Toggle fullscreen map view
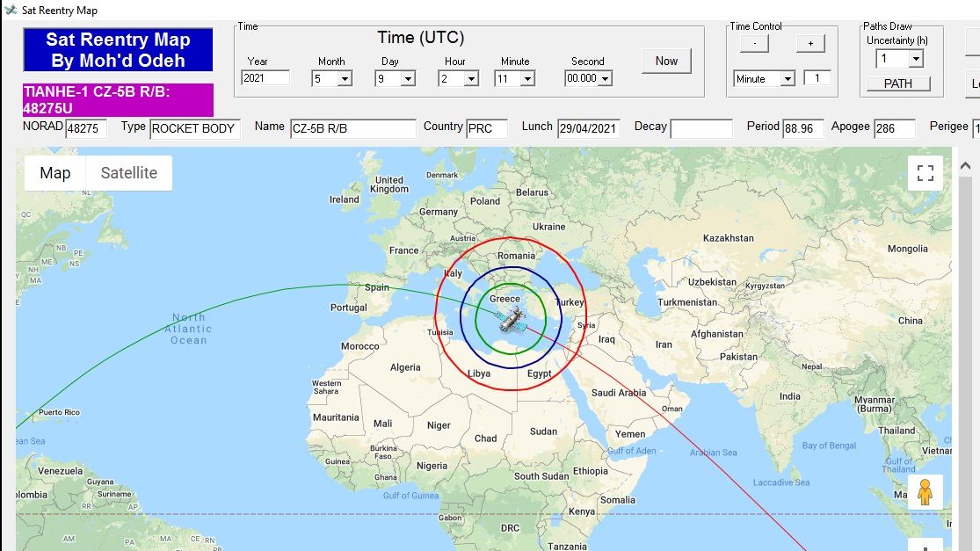The height and width of the screenshot is (551, 980). point(925,173)
